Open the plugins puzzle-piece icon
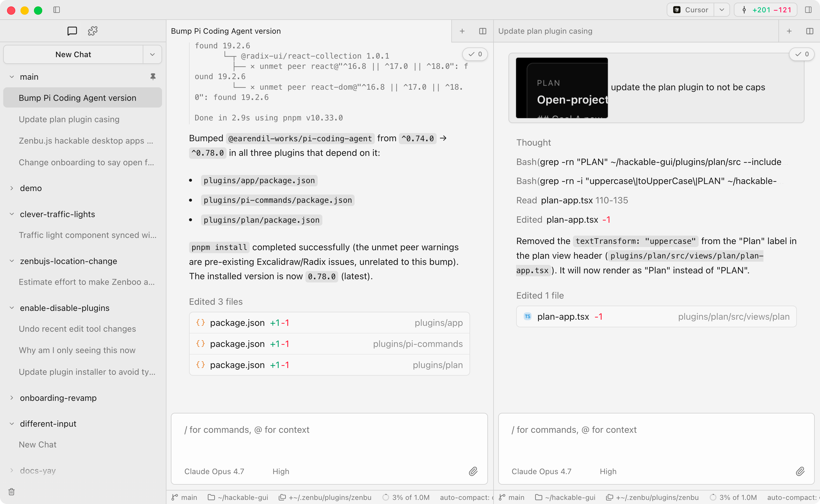Screen dimensions: 820x504 [93, 31]
